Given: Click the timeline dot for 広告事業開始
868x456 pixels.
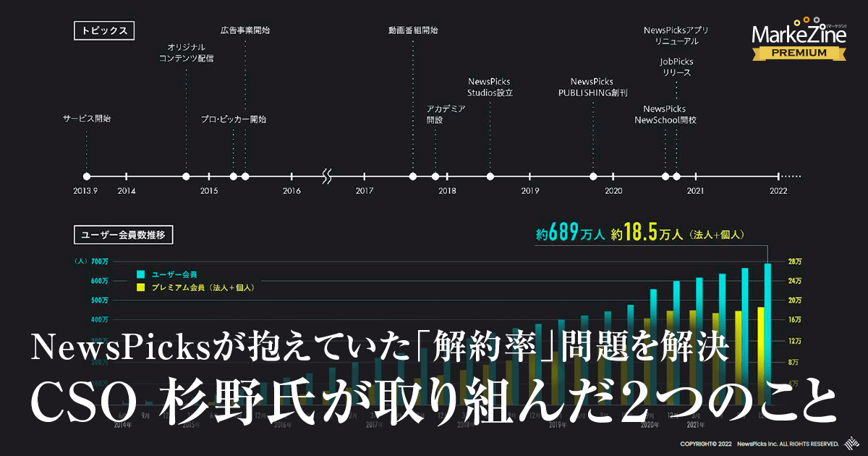Looking at the screenshot, I should click(x=245, y=176).
